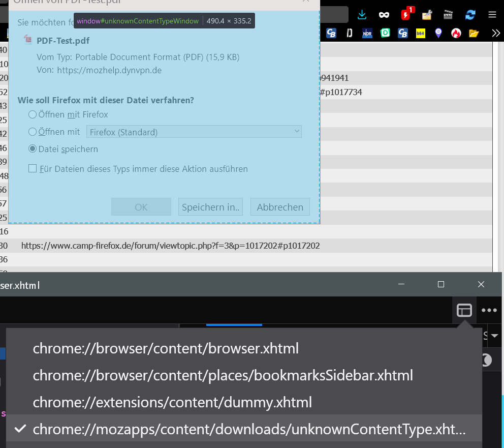Click the blue Downloads arrow icon

(x=362, y=14)
